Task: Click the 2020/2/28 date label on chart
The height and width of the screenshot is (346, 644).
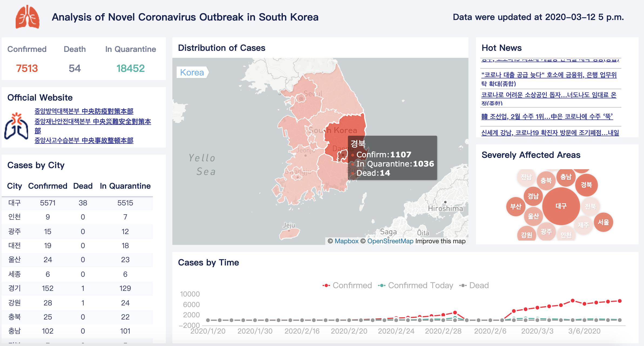Action: click(x=443, y=331)
